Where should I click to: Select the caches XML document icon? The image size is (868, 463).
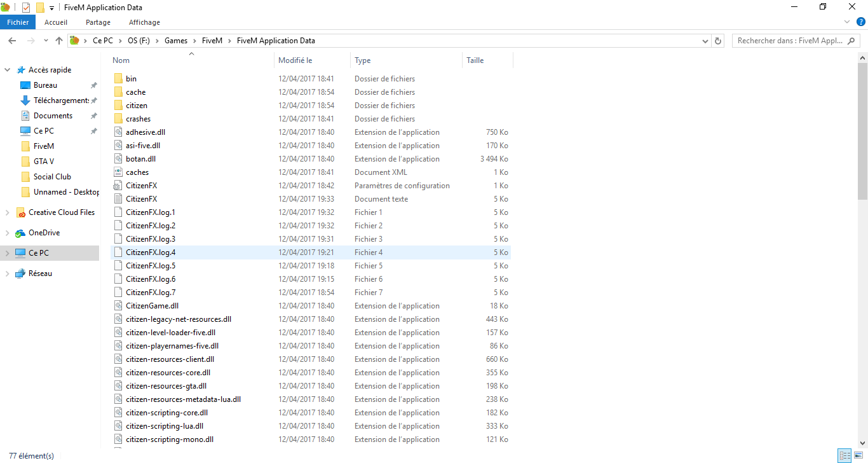118,172
